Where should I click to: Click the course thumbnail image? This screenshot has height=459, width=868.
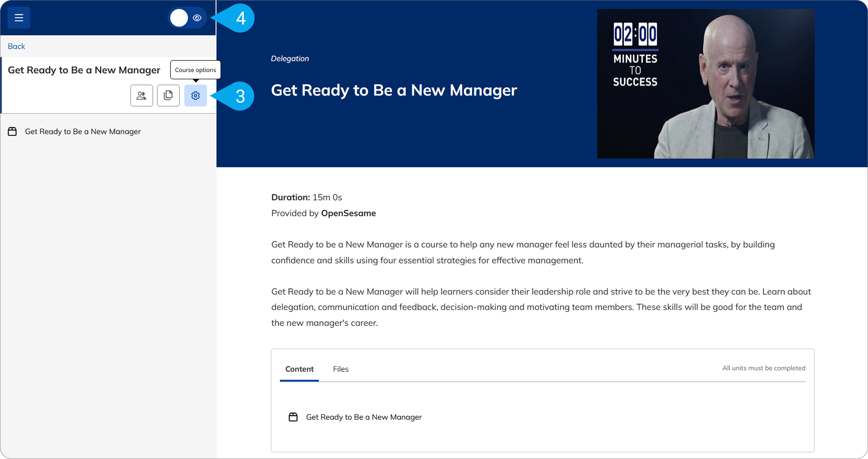[x=705, y=84]
